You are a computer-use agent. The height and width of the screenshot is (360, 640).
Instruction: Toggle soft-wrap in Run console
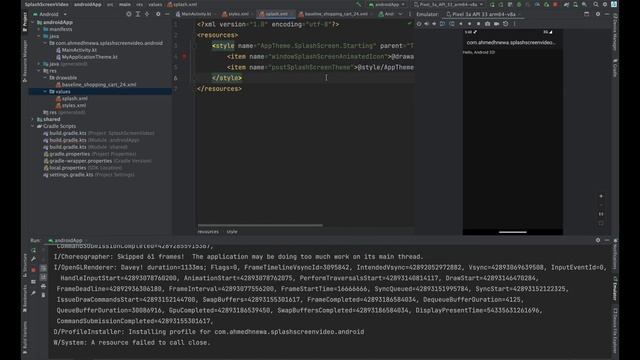43,268
